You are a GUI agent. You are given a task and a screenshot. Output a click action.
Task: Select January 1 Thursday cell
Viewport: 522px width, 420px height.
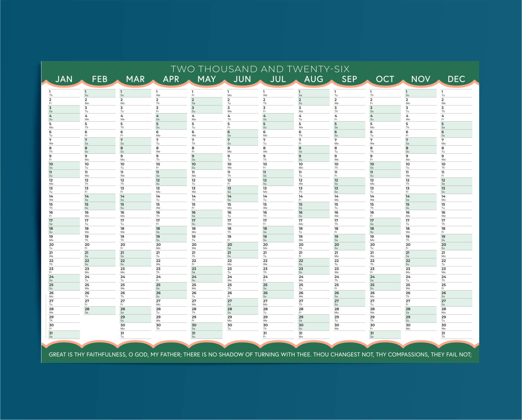pos(64,93)
